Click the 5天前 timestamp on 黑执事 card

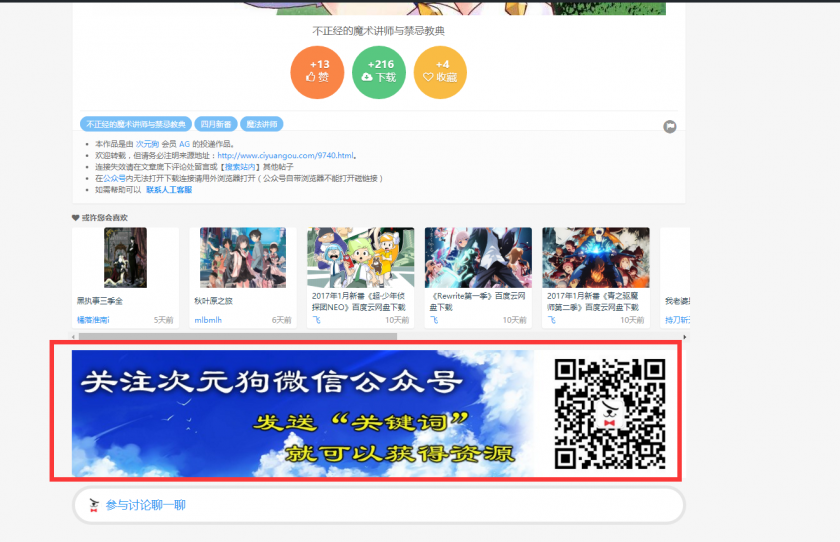[x=163, y=320]
